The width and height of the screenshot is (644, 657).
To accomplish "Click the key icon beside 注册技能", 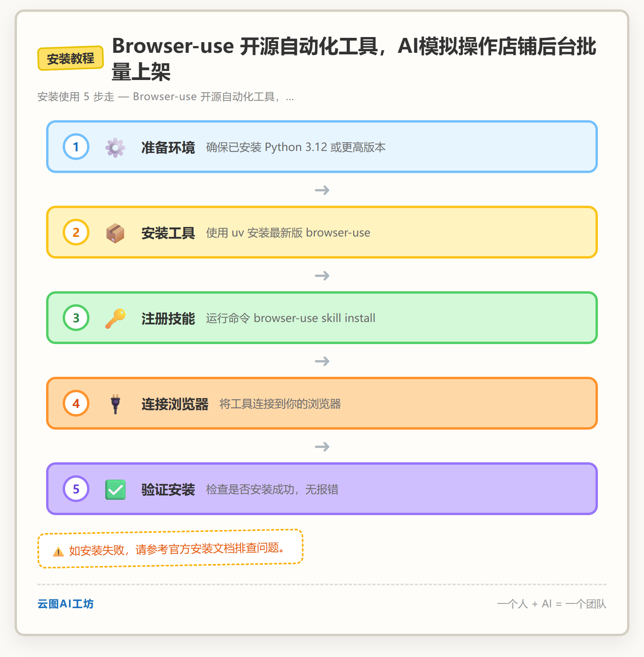I will point(115,318).
